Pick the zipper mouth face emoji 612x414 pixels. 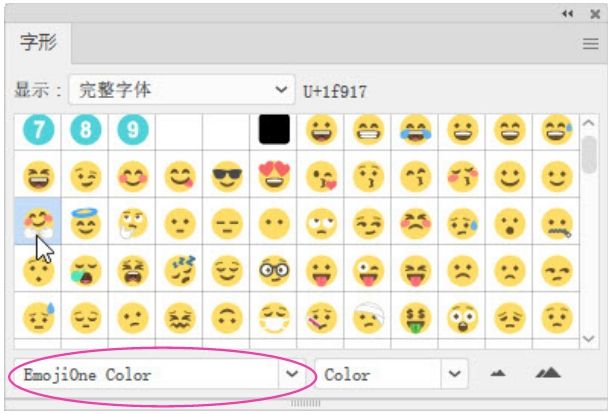pyautogui.click(x=557, y=223)
